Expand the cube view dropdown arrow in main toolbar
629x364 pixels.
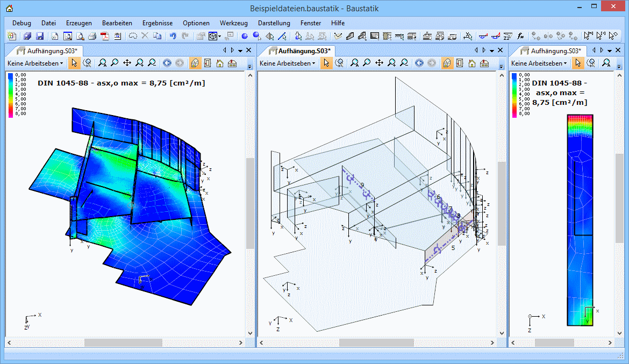coord(219,37)
